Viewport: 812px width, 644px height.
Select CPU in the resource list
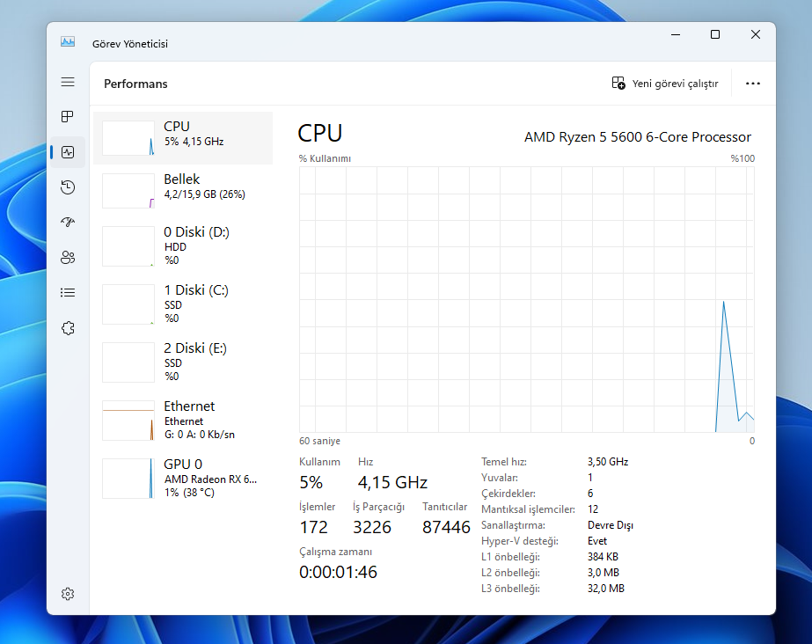[x=183, y=138]
